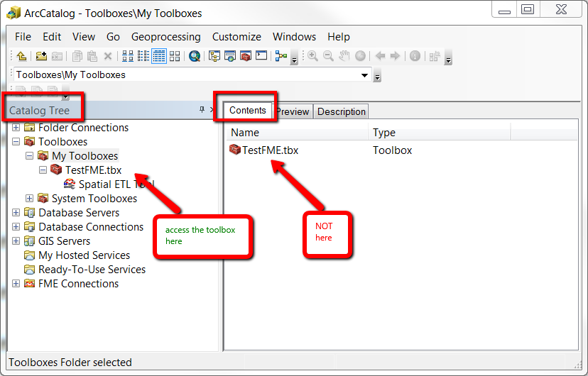Open the Metadata toolbar options dropdown
This screenshot has height=376, width=588.
click(x=65, y=94)
